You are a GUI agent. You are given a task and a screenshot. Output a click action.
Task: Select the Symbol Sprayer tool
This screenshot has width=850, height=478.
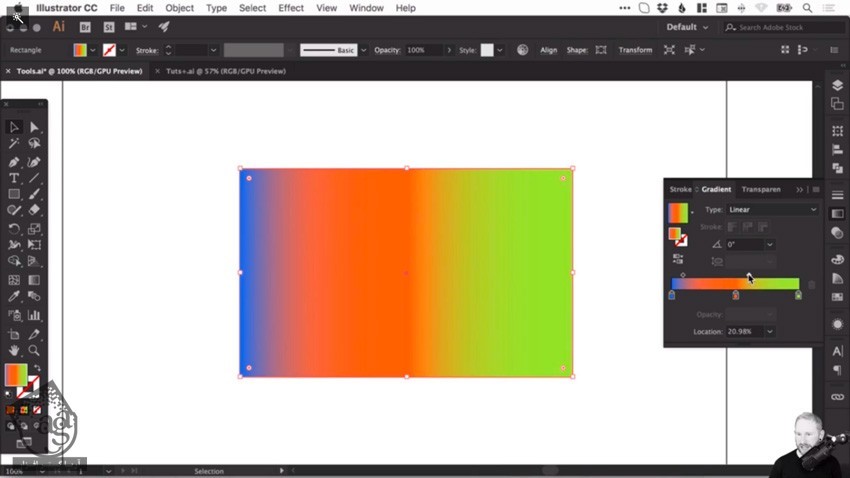[x=14, y=315]
